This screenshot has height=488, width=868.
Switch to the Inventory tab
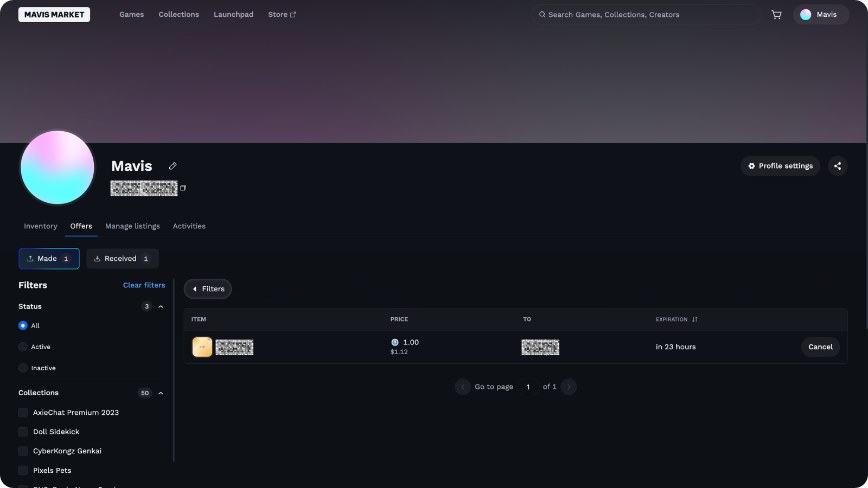(41, 226)
